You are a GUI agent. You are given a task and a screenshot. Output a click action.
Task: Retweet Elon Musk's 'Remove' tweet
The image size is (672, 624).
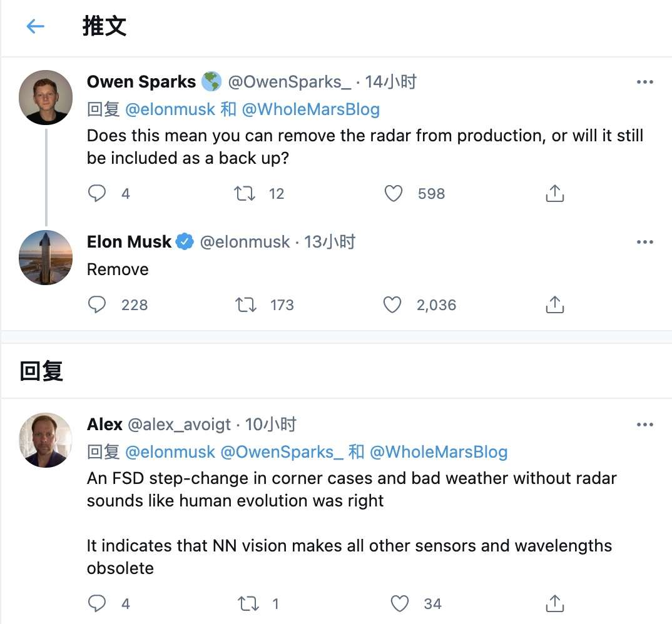click(x=244, y=305)
